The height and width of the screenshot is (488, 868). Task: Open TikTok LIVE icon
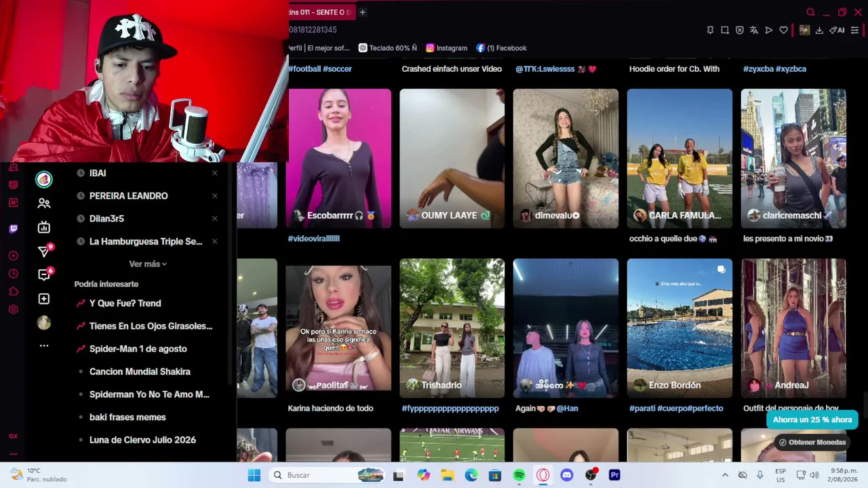coord(44,227)
